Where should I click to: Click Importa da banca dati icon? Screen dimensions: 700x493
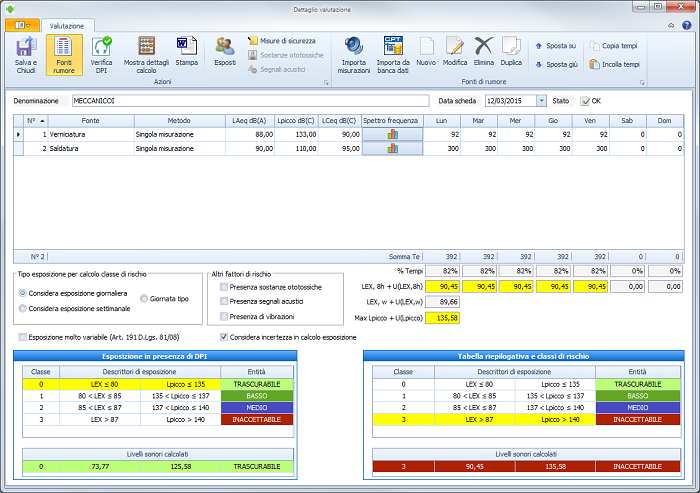393,46
